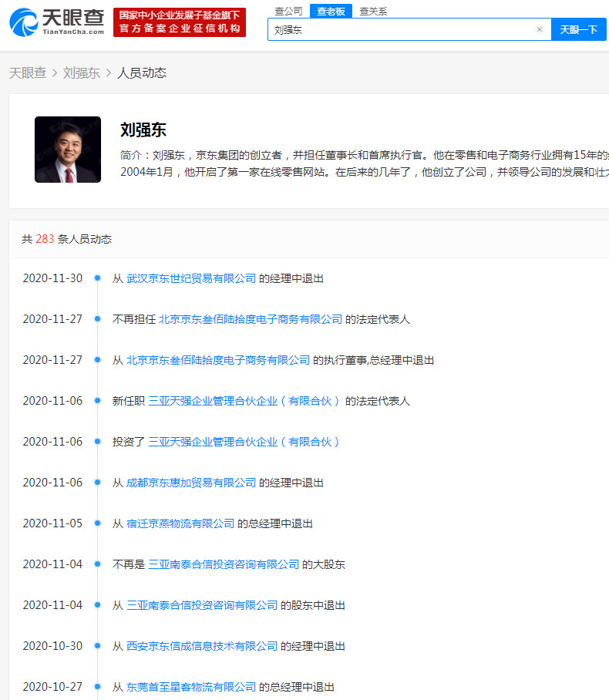Viewport: 609px width, 700px height.
Task: Click the 简介 biography text
Action: pyautogui.click(x=365, y=163)
